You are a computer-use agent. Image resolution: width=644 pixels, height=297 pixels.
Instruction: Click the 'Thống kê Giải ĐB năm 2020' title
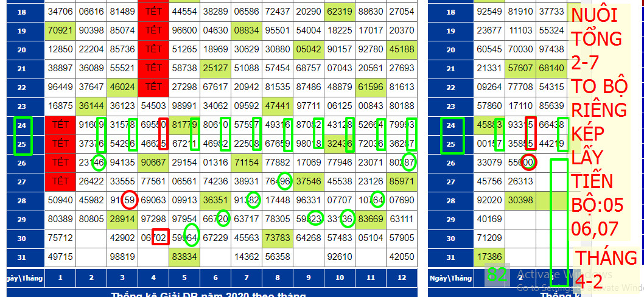coord(209,295)
